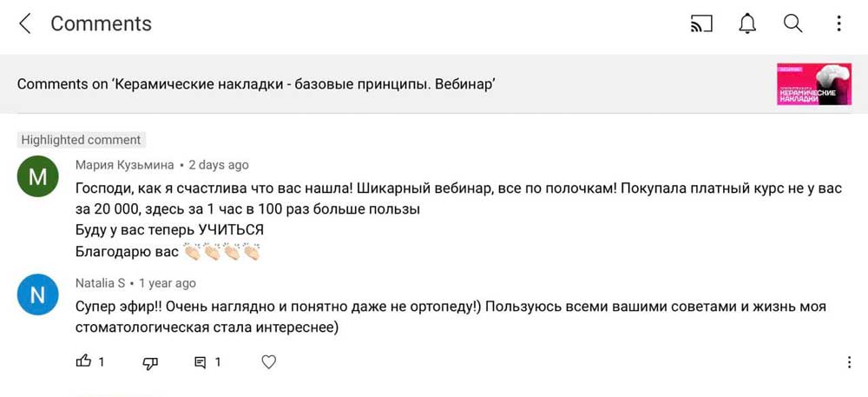This screenshot has height=397, width=868.
Task: Dislike Natalia S's comment
Action: 150,362
